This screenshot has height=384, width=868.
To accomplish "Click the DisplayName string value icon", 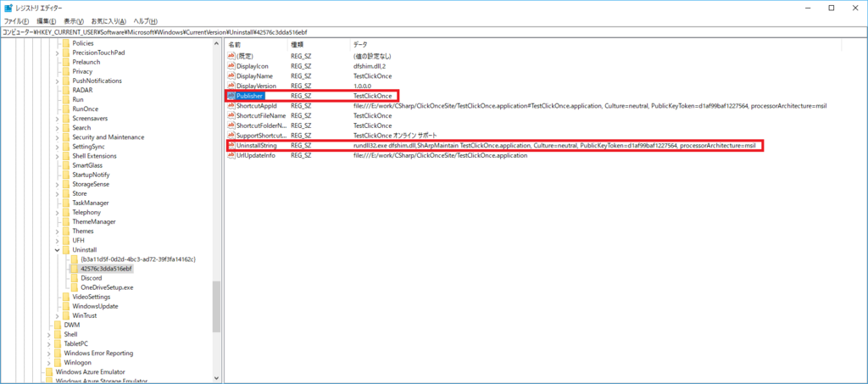I will coord(231,75).
